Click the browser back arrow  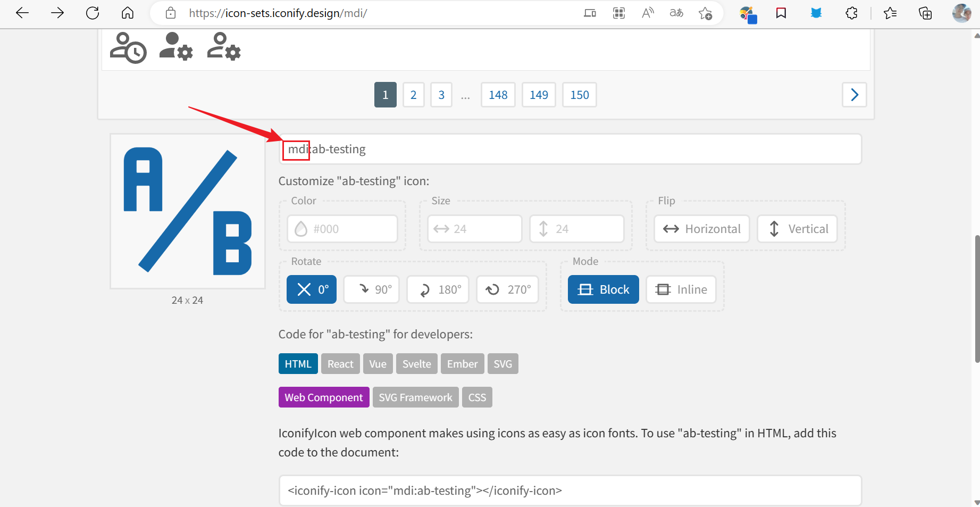(22, 13)
